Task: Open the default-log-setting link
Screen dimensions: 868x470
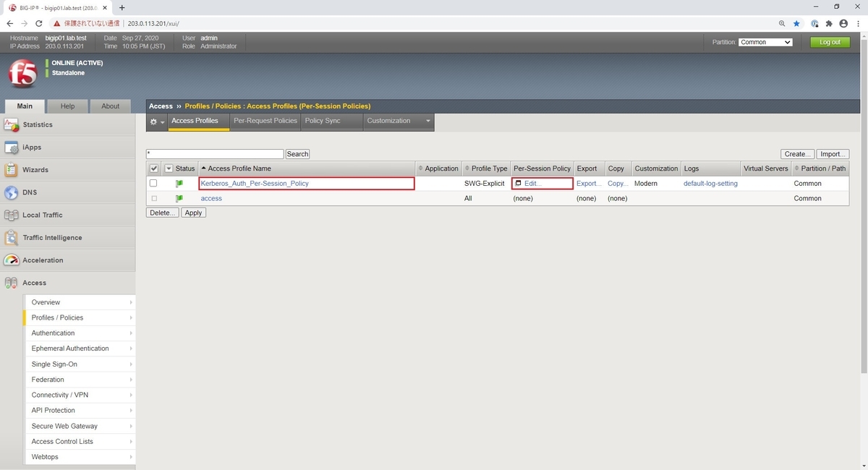Action: 710,184
